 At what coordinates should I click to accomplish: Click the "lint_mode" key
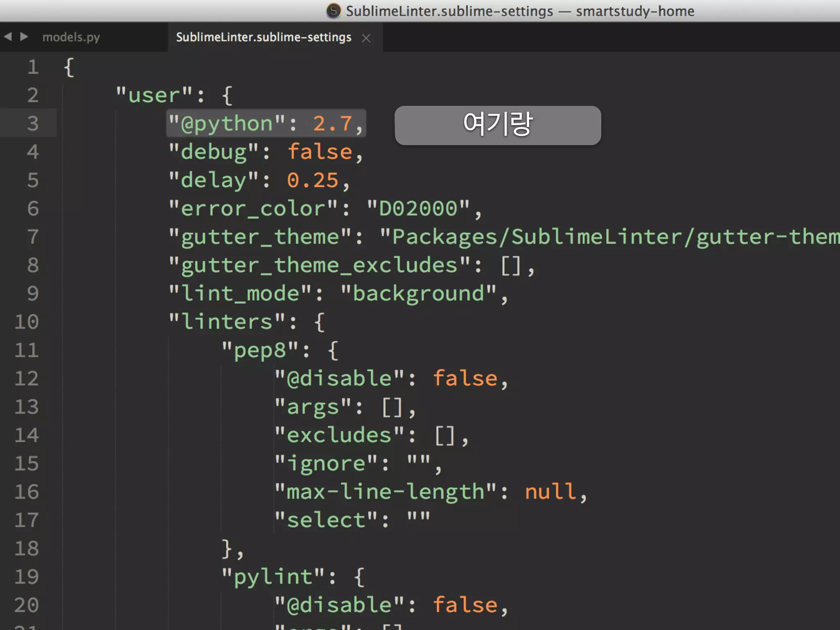point(240,293)
